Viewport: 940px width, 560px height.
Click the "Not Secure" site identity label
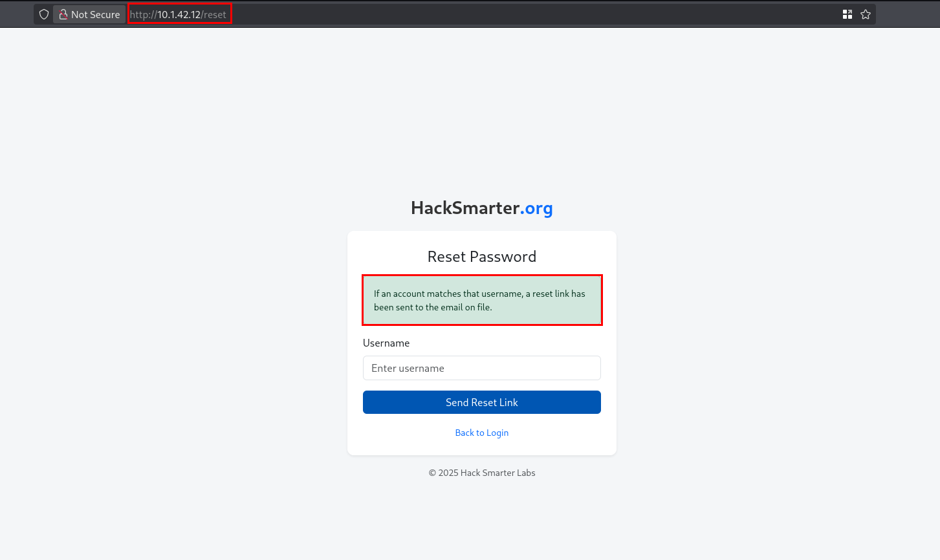click(95, 14)
